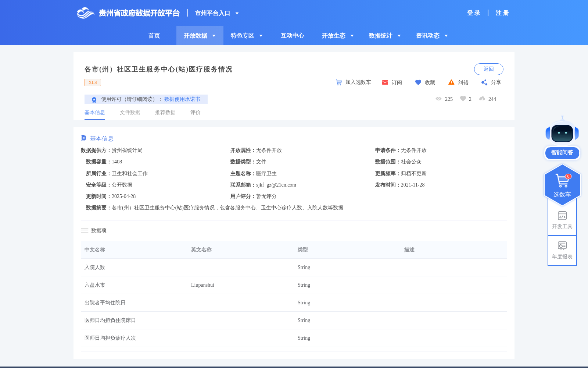Expand the 开放生态 menu arrow
The width and height of the screenshot is (588, 368).
point(352,36)
